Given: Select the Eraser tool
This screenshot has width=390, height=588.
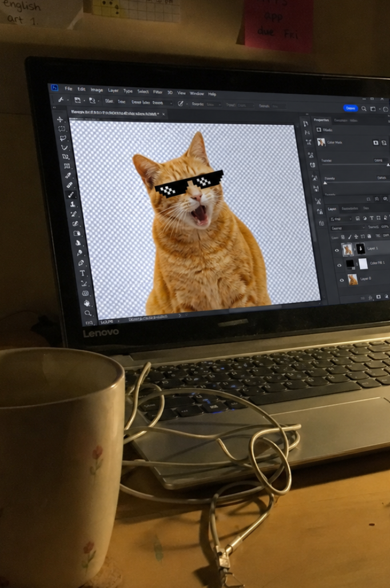Looking at the screenshot, I should [x=75, y=223].
